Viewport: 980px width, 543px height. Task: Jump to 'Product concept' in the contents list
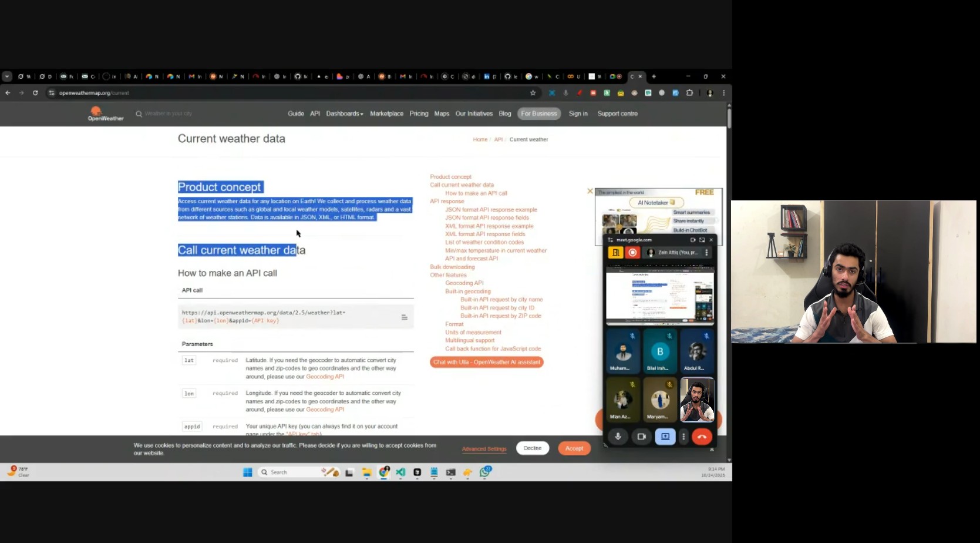point(450,177)
